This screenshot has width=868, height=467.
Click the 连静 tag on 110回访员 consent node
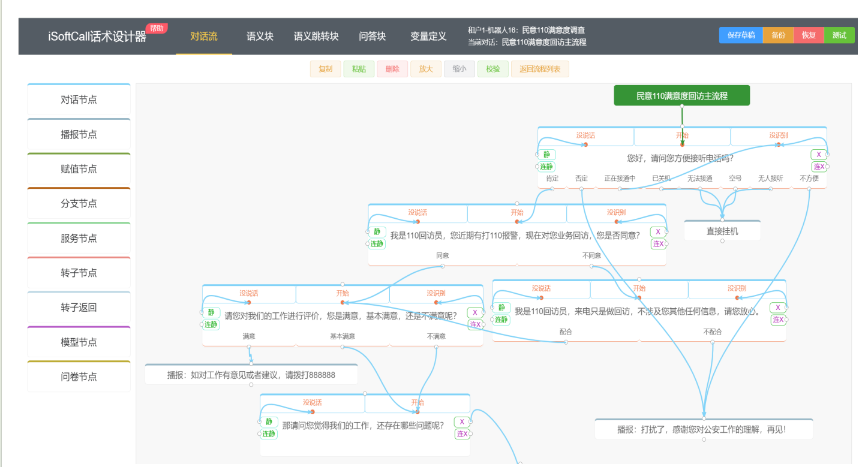tap(377, 243)
